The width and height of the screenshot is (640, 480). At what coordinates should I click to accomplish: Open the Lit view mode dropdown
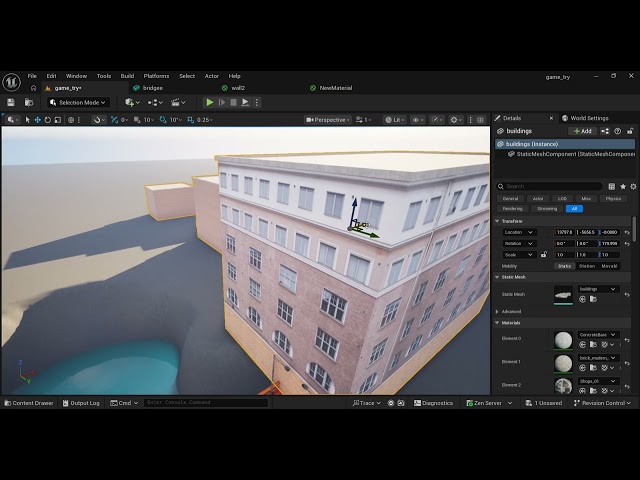pos(395,120)
